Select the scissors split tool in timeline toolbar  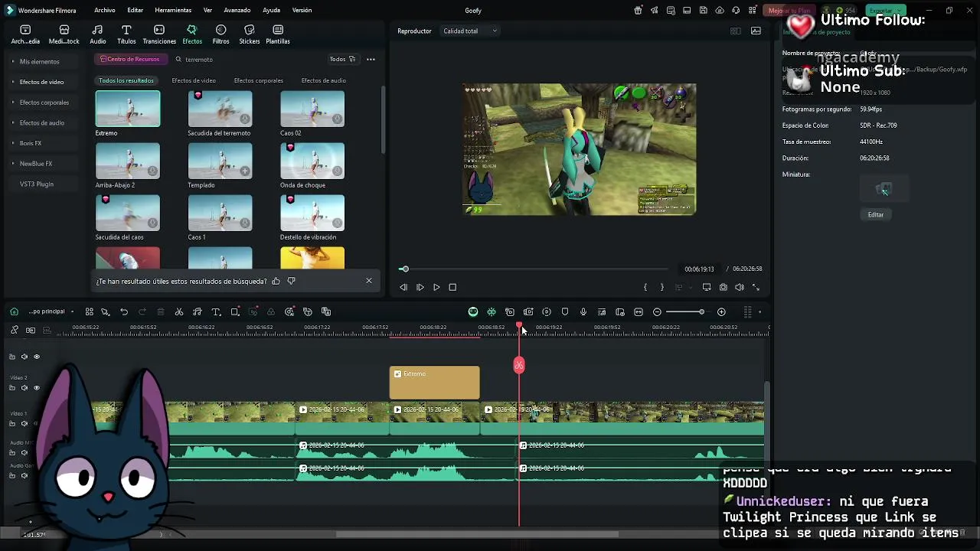tap(179, 312)
